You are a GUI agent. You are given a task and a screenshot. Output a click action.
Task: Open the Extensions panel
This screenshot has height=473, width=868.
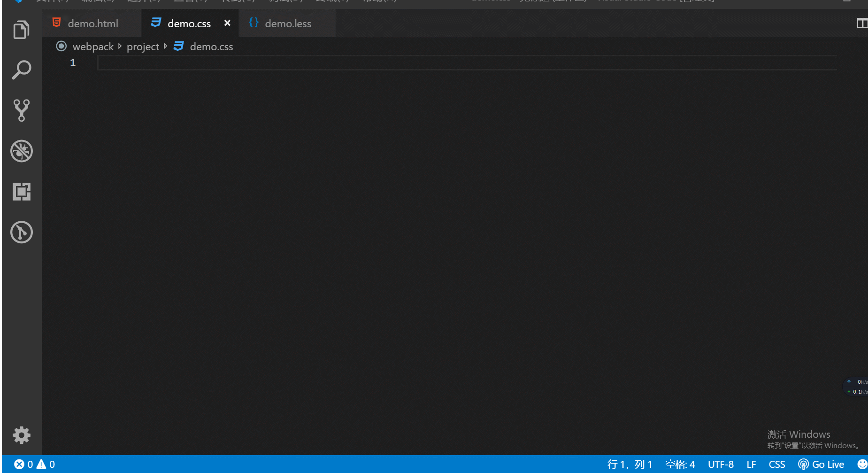pos(21,192)
